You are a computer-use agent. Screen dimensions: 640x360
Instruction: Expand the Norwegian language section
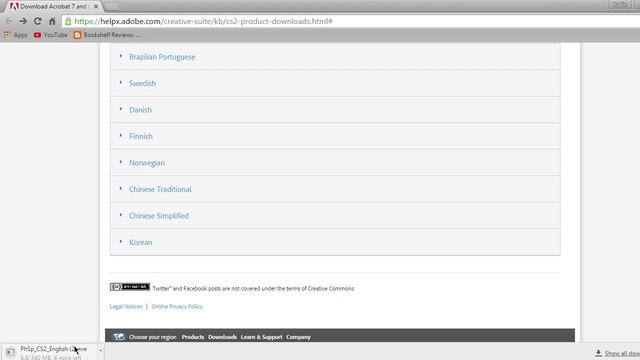pos(335,163)
